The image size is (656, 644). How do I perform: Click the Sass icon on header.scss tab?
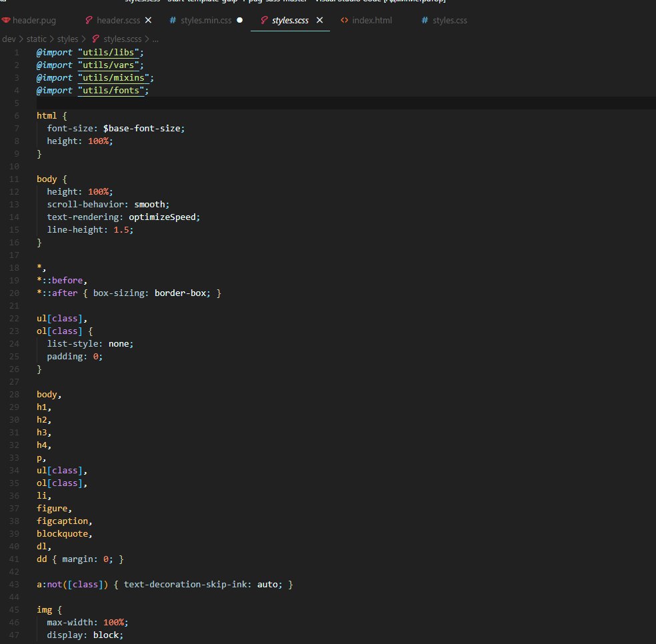tap(89, 21)
